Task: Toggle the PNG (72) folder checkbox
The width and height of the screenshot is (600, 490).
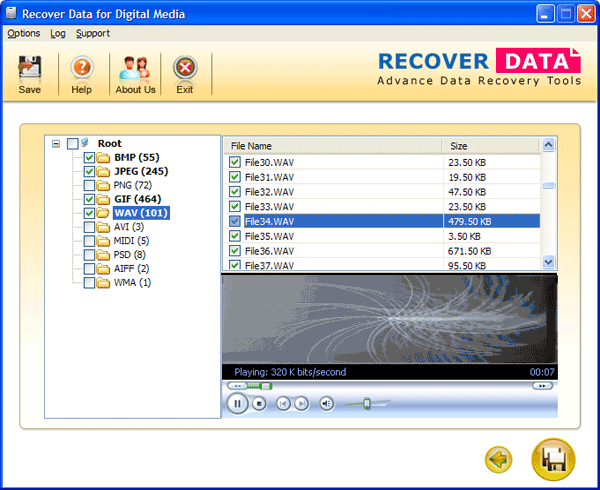Action: [x=90, y=185]
